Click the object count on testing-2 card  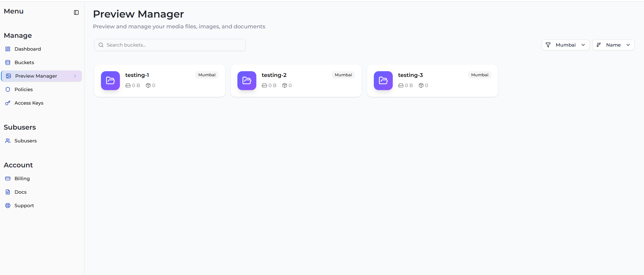pos(287,85)
